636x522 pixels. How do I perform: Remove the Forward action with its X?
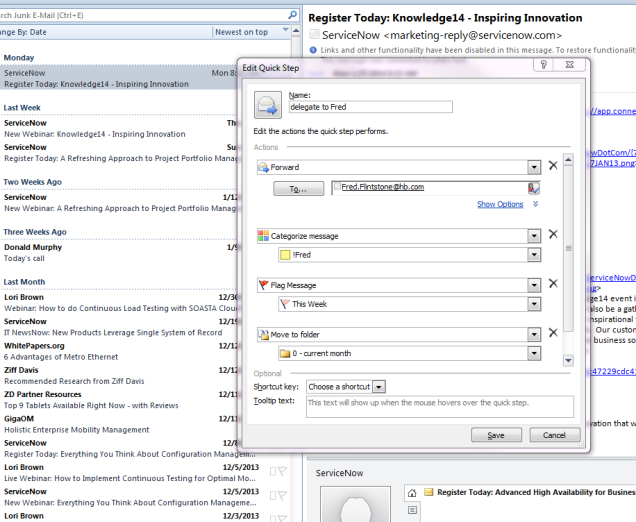(552, 166)
